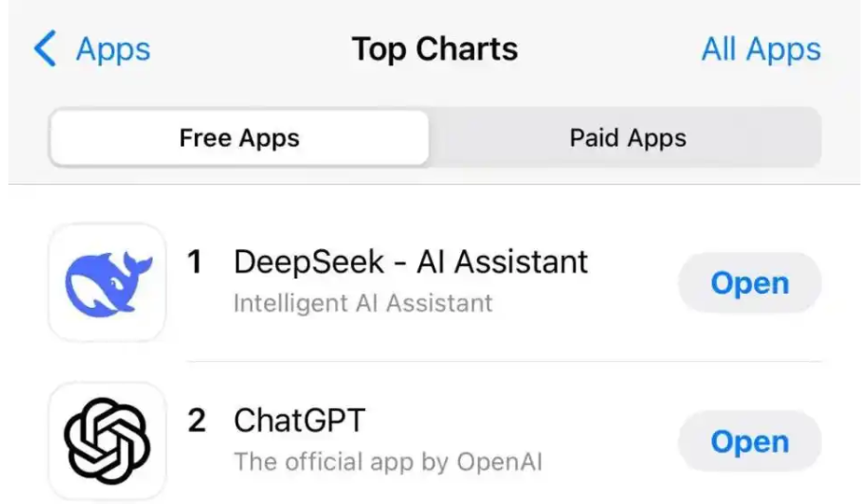Open the ChatGPT knot logo icon
867x504 pixels.
pos(106,441)
